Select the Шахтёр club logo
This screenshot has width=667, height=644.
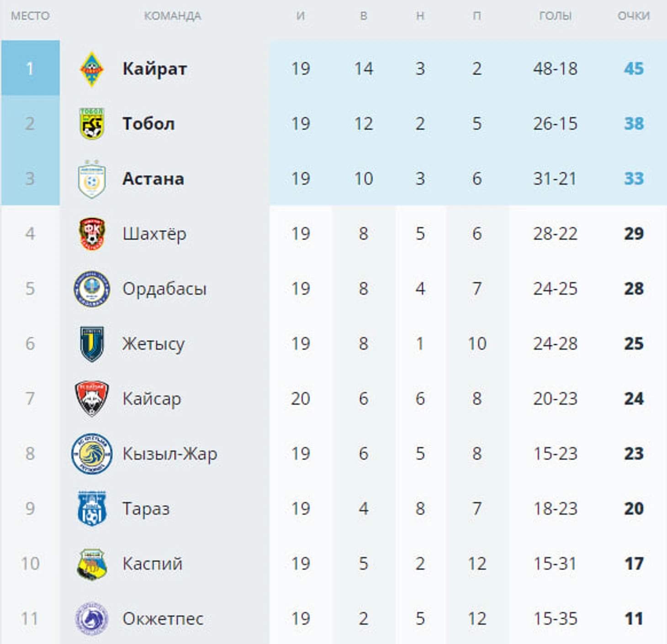[x=92, y=234]
